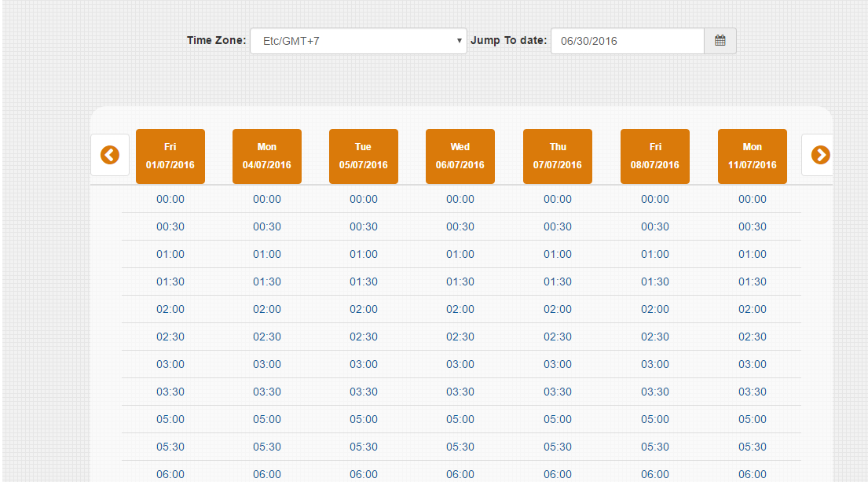The width and height of the screenshot is (868, 482).
Task: Click 01:00 in the Thu 07/07/2016 column
Action: pyautogui.click(x=558, y=254)
